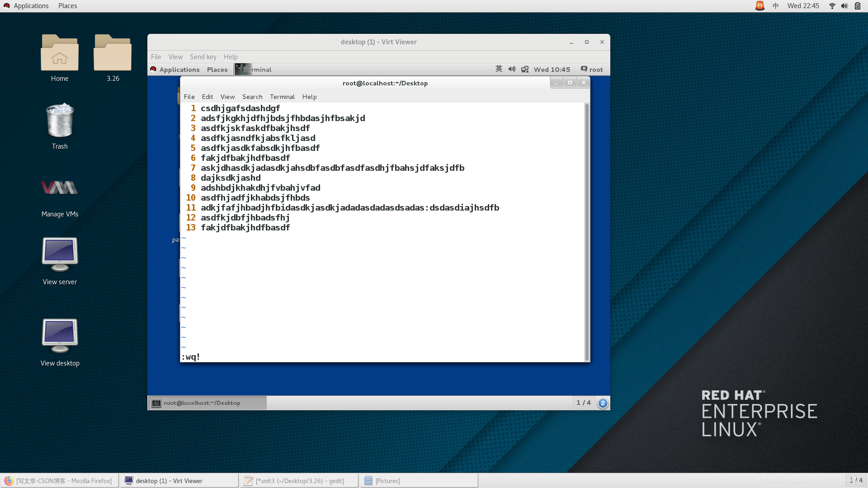Open Virt Viewer File menu

pyautogui.click(x=156, y=57)
